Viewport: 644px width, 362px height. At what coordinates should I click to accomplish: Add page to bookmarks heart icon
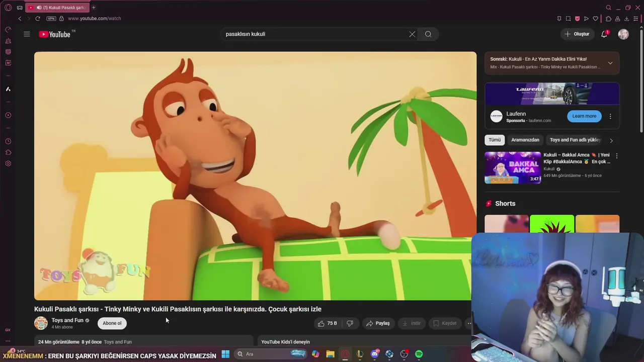[596, 19]
